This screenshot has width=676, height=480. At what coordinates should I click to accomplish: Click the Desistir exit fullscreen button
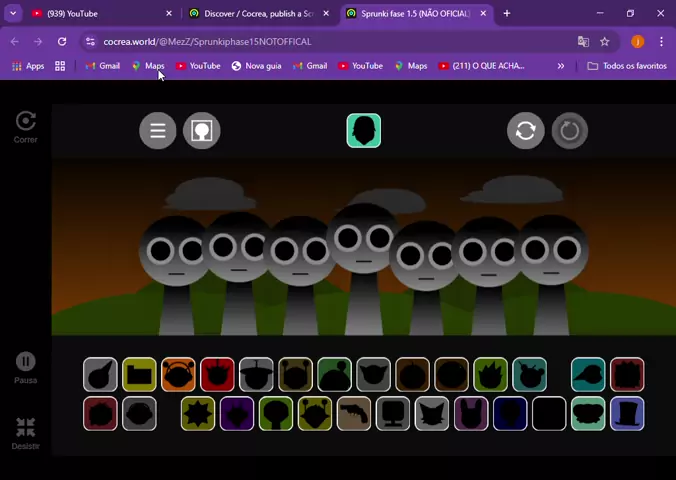click(x=26, y=428)
